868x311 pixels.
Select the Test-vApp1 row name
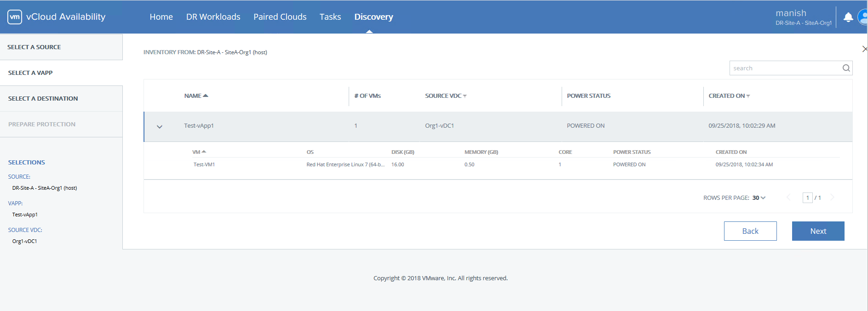tap(199, 125)
